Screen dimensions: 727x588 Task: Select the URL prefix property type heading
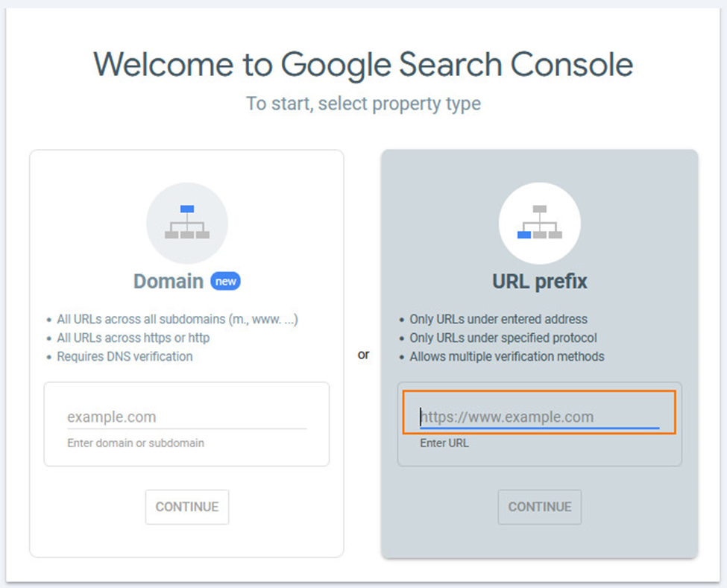(539, 281)
